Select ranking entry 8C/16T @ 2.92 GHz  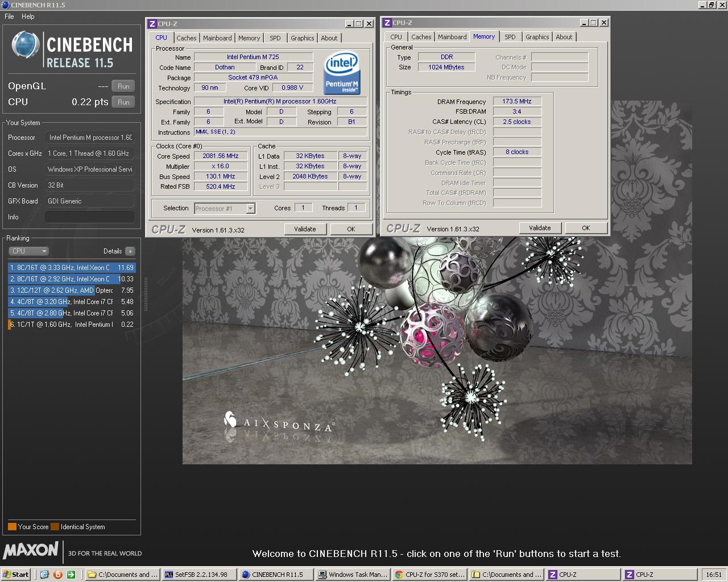point(72,279)
